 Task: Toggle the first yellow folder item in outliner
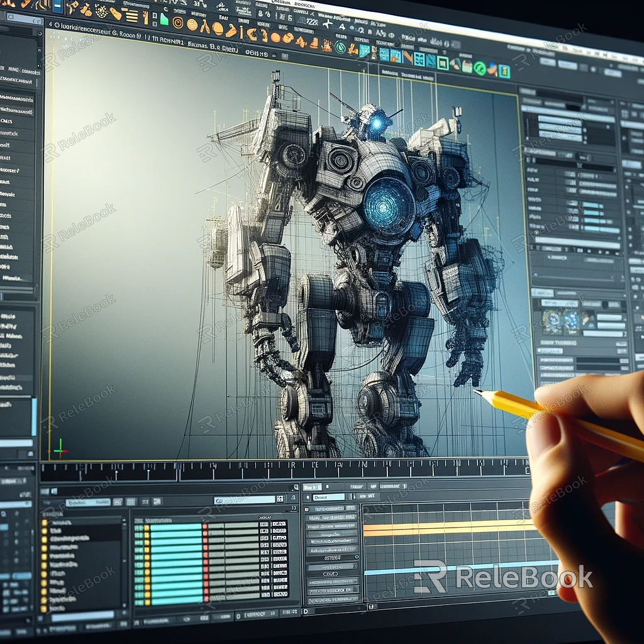click(x=44, y=523)
